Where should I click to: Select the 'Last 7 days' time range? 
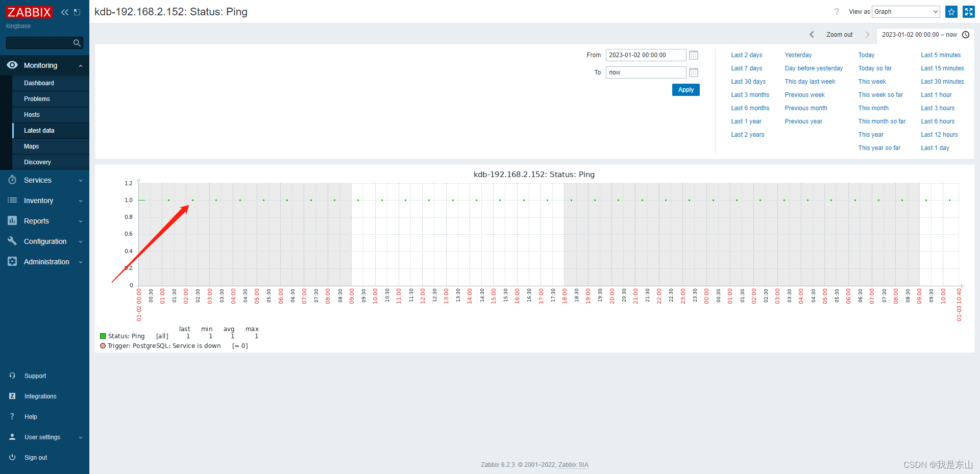click(x=746, y=68)
